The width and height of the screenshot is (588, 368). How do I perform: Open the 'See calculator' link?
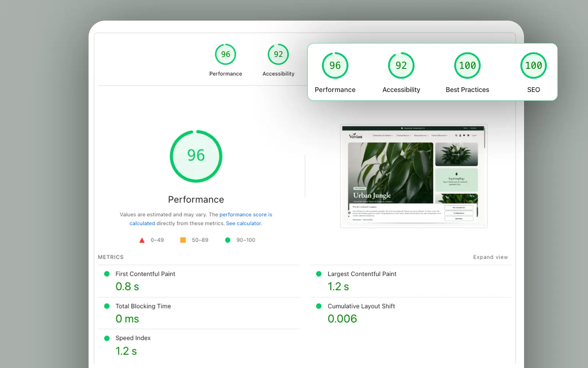pos(244,223)
